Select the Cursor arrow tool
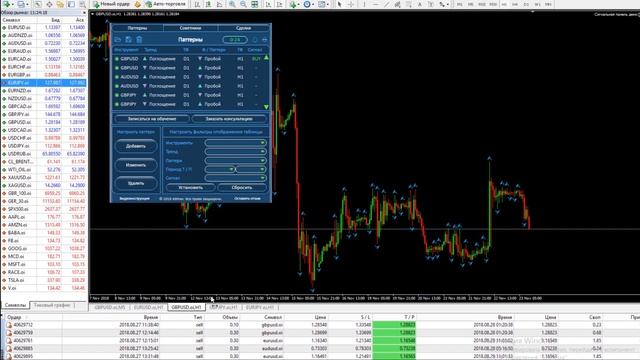The width and height of the screenshot is (640, 360). pos(339,4)
